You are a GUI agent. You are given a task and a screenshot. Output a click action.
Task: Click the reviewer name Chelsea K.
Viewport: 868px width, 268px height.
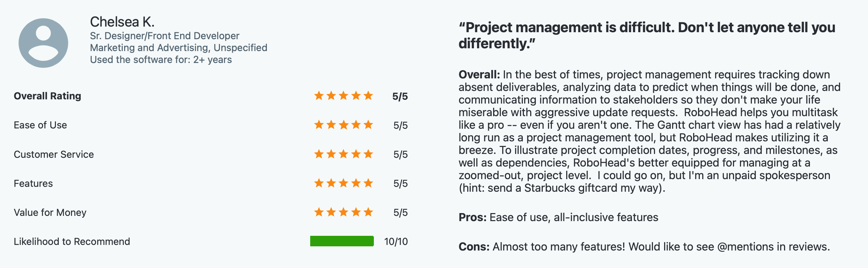pos(122,22)
